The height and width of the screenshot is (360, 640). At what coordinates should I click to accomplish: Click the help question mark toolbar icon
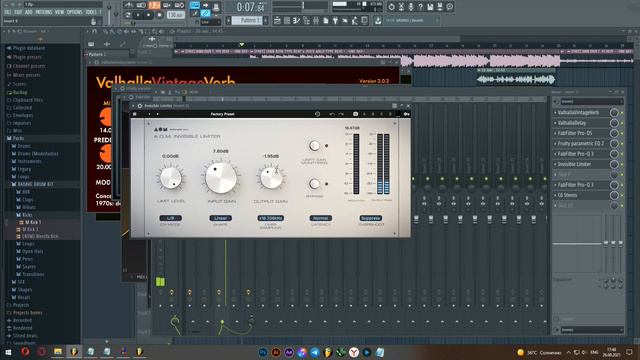pos(420,7)
